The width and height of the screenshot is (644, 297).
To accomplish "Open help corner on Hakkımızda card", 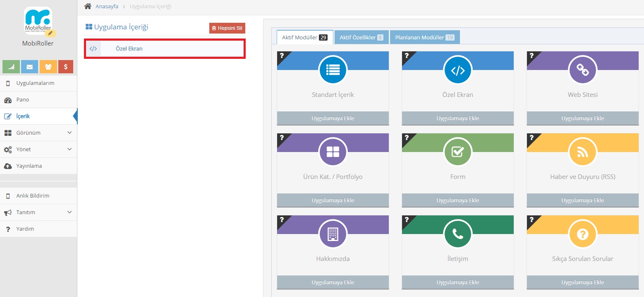I will [x=282, y=220].
